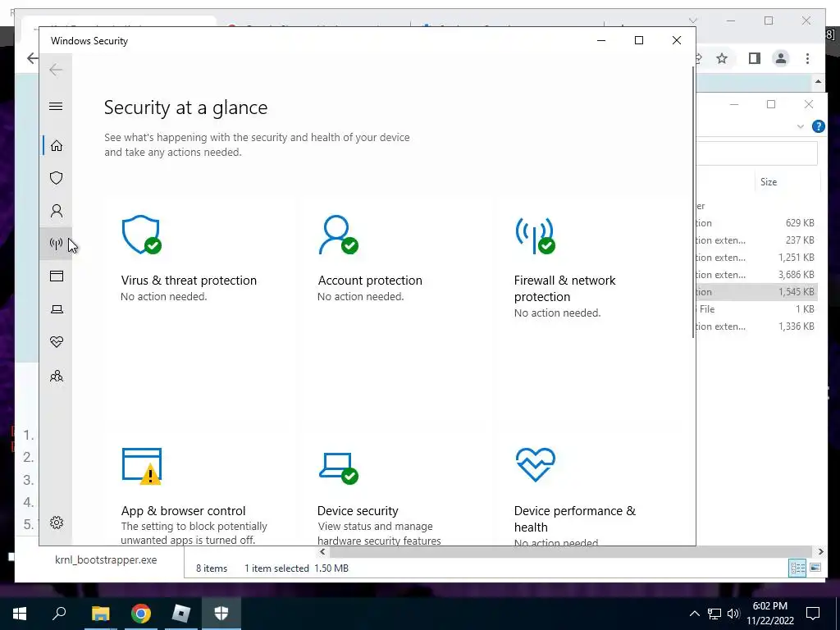
Task: Click the Explorer horizontal scrollbar left arrow
Action: (x=322, y=551)
